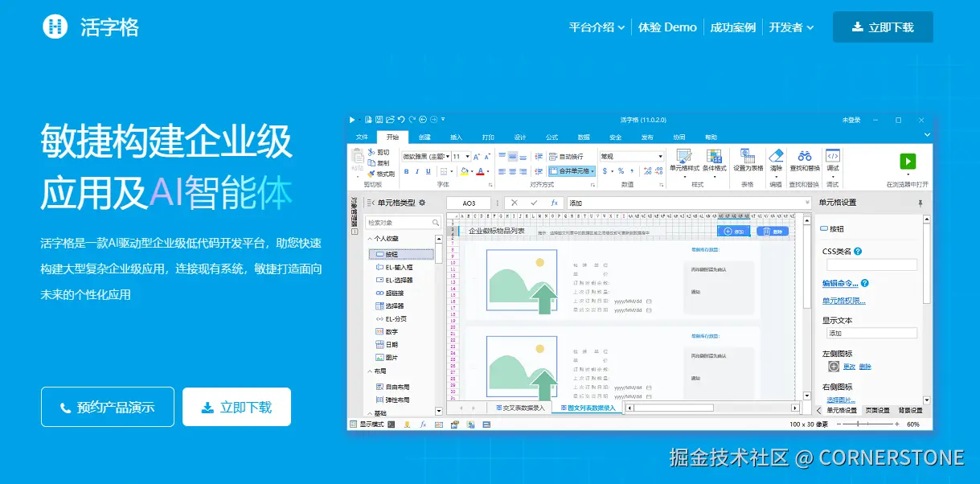This screenshot has height=484, width=980.
Task: Click the cancel X icon in formula bar
Action: coord(514,203)
